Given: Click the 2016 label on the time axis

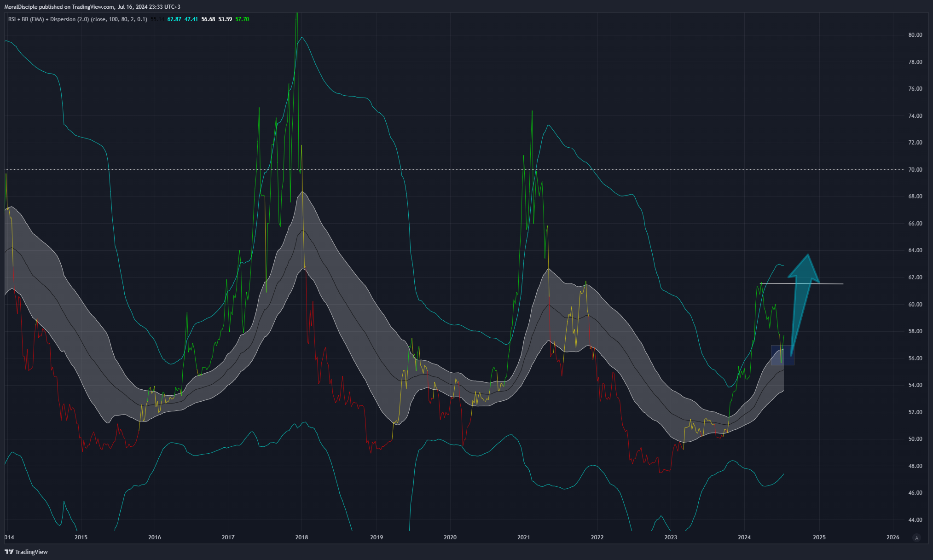Looking at the screenshot, I should point(155,537).
